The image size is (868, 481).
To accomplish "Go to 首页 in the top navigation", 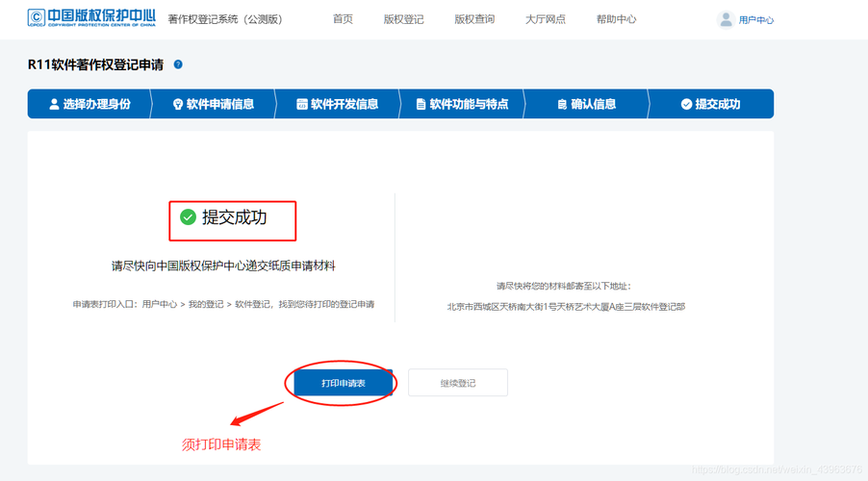I will [x=343, y=19].
